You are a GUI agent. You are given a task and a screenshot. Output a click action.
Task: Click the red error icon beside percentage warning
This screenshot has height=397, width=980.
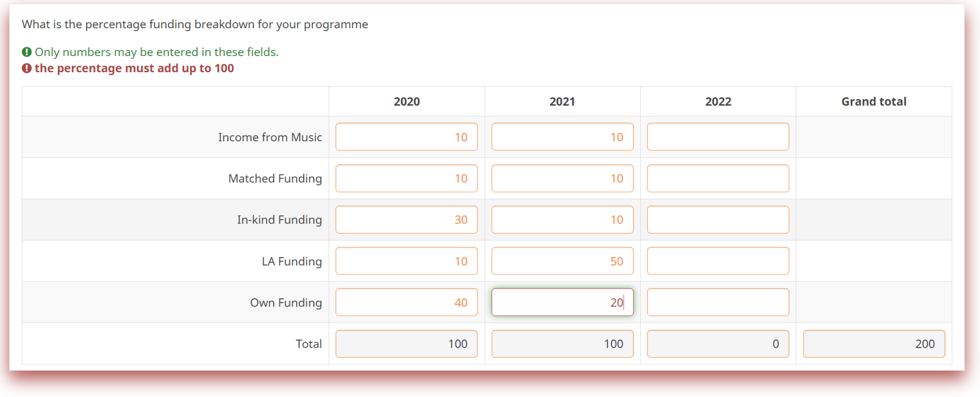click(27, 68)
